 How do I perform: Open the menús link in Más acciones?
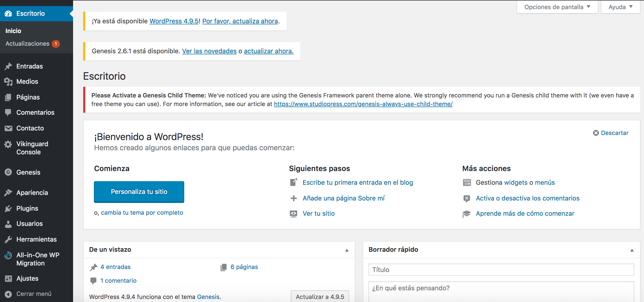(545, 182)
